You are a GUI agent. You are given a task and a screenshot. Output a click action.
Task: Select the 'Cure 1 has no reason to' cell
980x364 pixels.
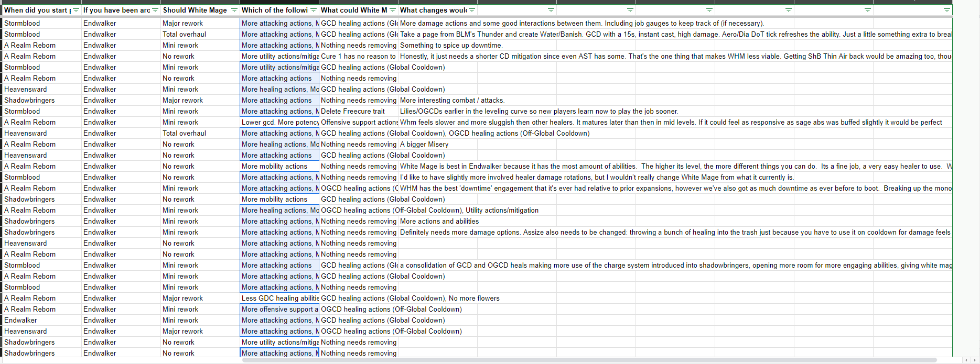click(359, 56)
